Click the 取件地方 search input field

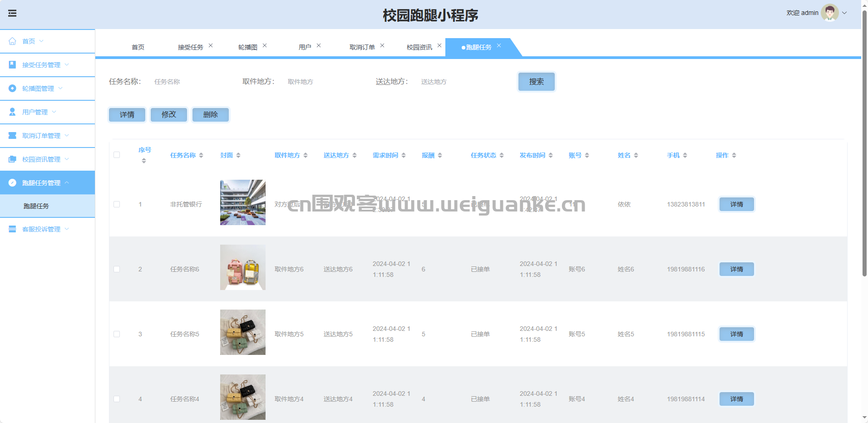(x=322, y=82)
